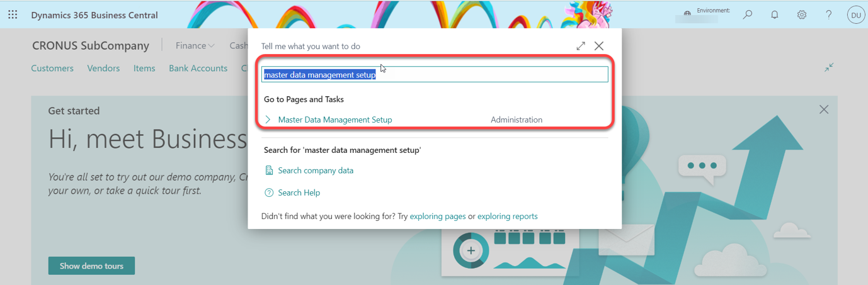Viewport: 868px width, 285px height.
Task: Open the app launcher waffle icon
Action: coord(13,14)
